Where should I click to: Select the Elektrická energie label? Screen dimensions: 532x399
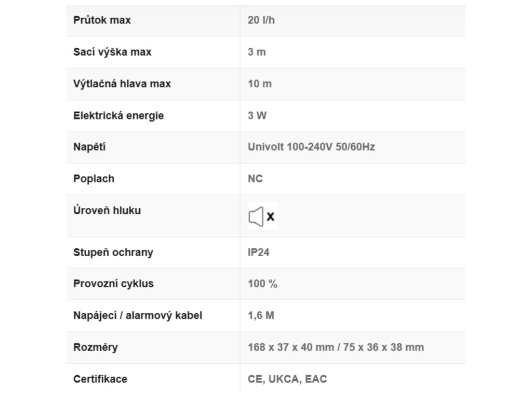pyautogui.click(x=118, y=115)
